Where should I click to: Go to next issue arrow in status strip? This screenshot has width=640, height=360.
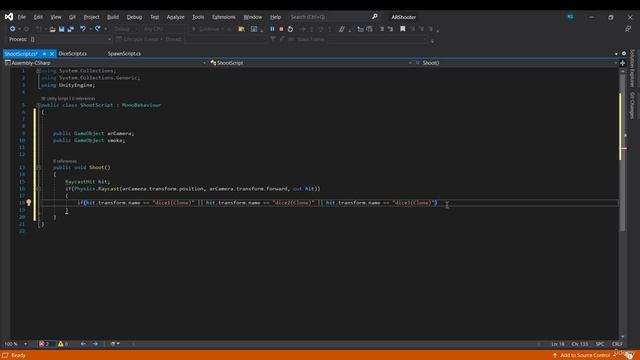click(x=95, y=344)
